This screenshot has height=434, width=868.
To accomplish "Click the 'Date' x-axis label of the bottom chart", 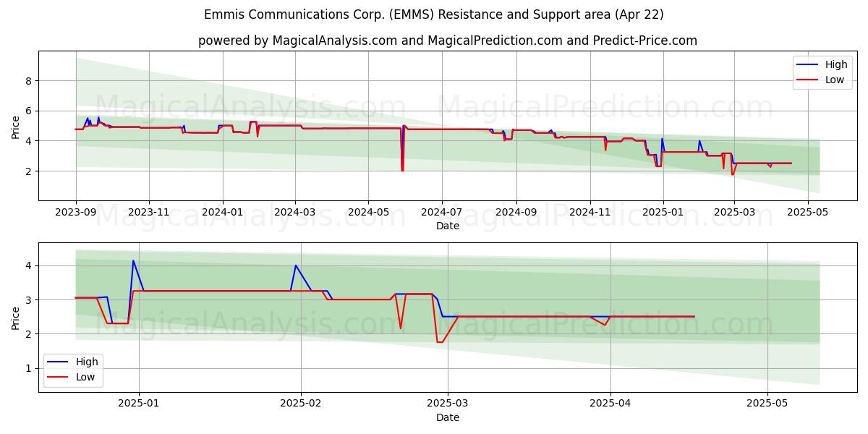I will (448, 417).
